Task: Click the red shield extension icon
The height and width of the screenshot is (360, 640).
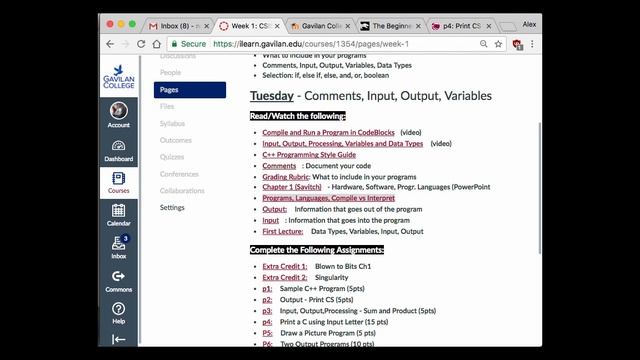Action: 518,44
